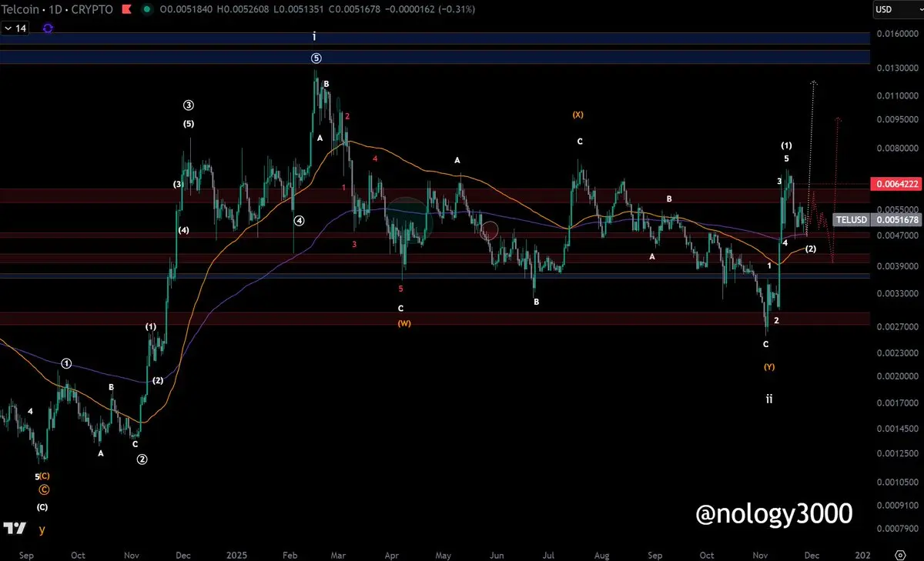Click the 0.0033000 price axis label
The height and width of the screenshot is (561, 924).
[896, 294]
